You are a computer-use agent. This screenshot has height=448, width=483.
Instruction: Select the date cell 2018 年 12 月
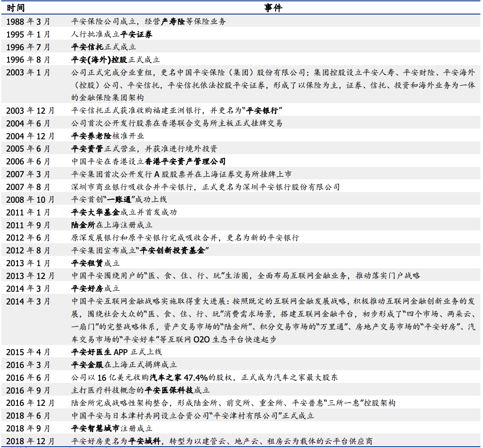(30, 441)
